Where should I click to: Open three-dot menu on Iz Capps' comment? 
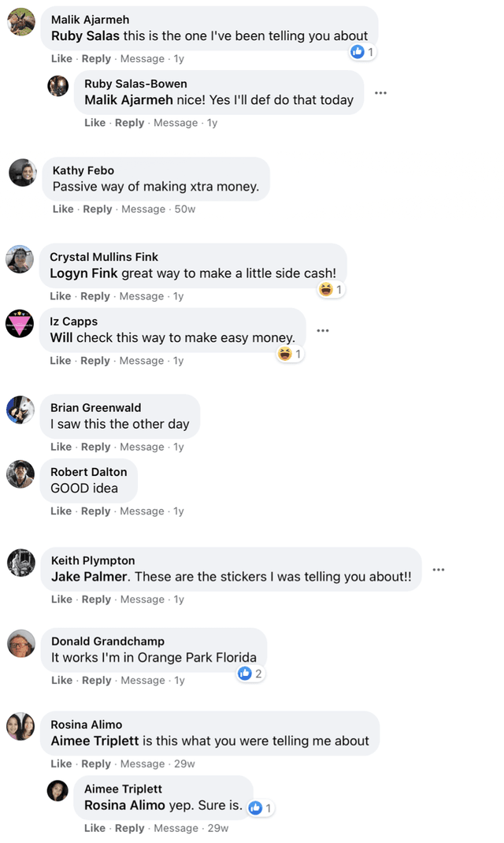click(322, 331)
